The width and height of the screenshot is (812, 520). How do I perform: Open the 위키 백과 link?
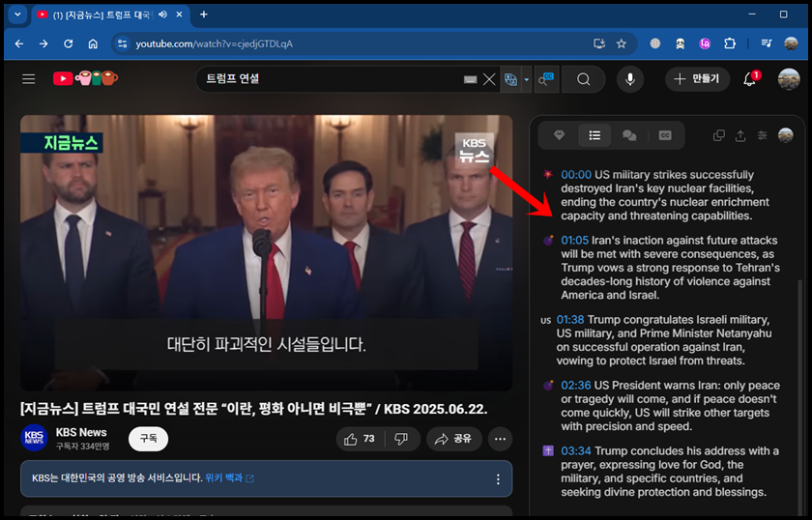coord(229,478)
